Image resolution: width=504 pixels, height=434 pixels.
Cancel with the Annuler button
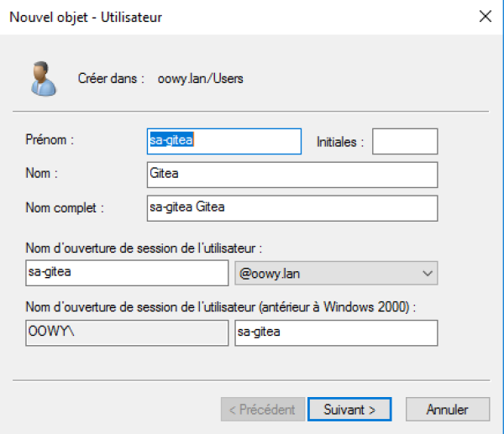point(447,410)
